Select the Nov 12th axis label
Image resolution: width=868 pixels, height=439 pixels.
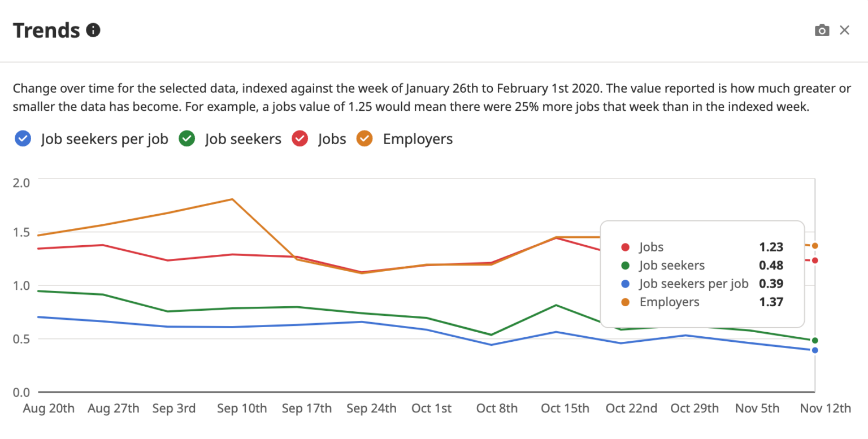826,408
